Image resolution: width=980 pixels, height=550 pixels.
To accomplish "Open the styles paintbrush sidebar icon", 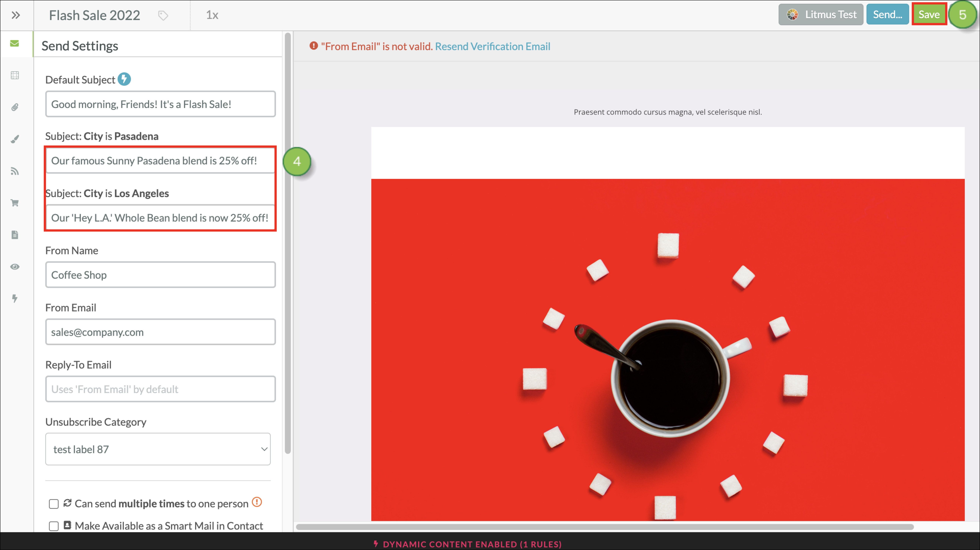I will [x=15, y=139].
